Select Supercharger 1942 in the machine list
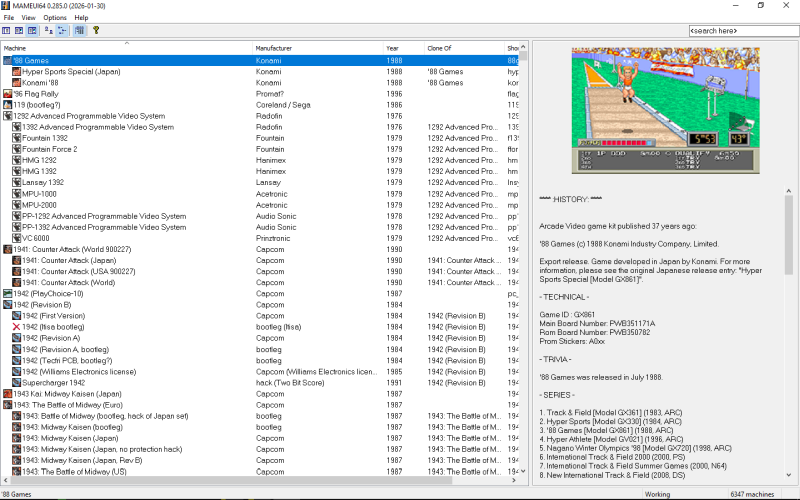The height and width of the screenshot is (500, 800). (53, 383)
